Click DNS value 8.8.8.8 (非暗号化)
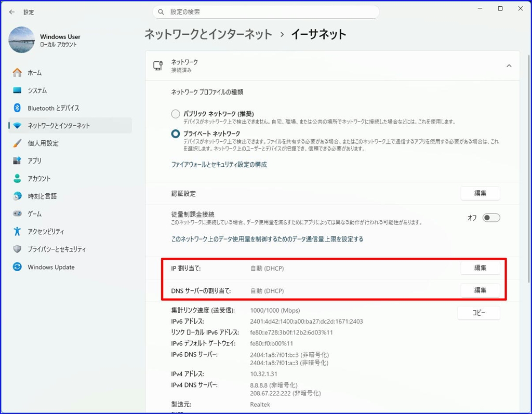The width and height of the screenshot is (532, 414). (274, 385)
